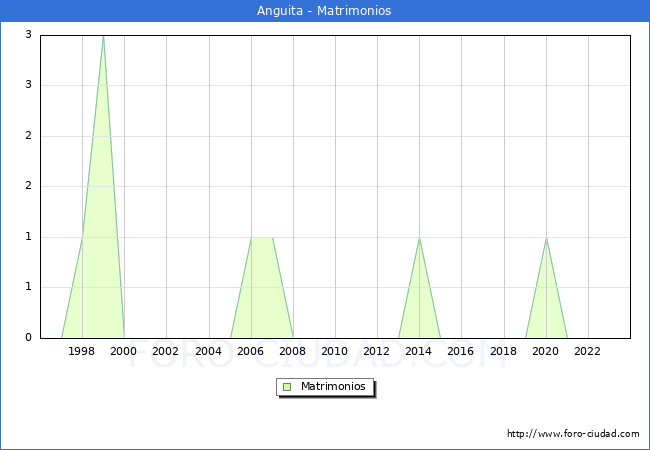Click the 2014 peak data point
The height and width of the screenshot is (450, 650).
pyautogui.click(x=419, y=238)
